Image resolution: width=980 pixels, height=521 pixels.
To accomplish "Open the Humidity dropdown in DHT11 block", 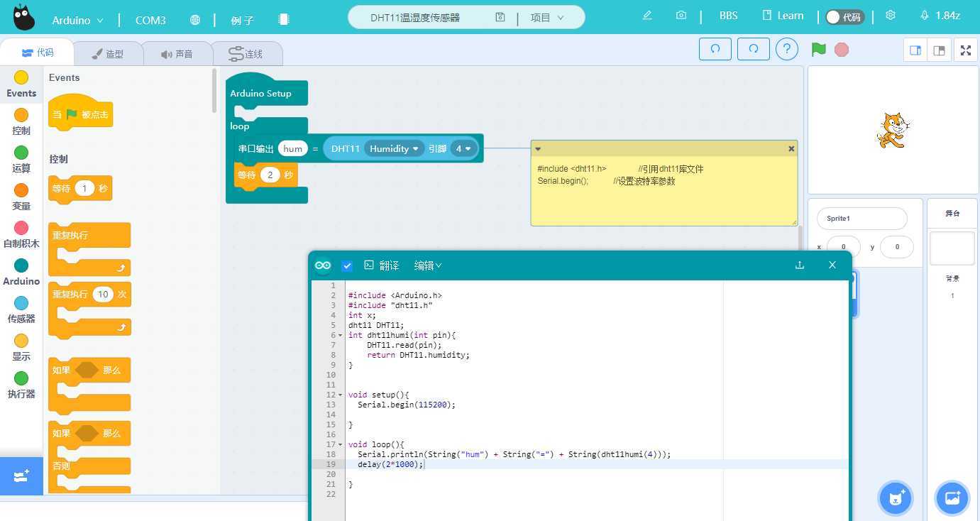I will pos(394,148).
